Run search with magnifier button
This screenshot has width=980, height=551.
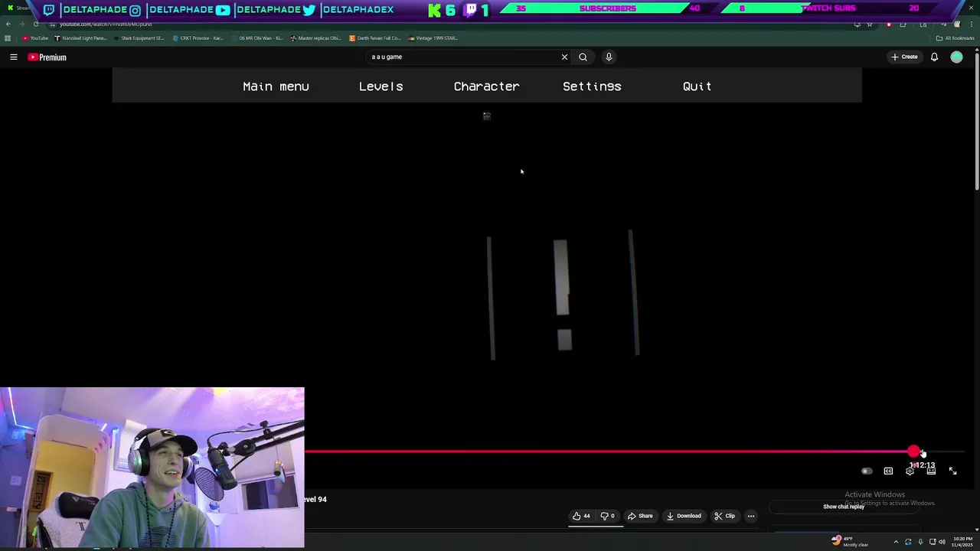pos(583,57)
